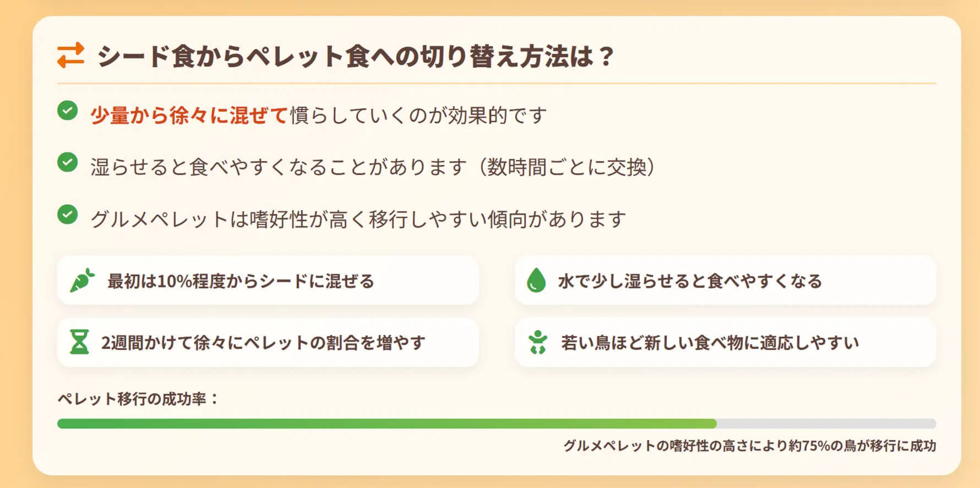Click the orange swap arrows icon
980x488 pixels.
tap(70, 56)
